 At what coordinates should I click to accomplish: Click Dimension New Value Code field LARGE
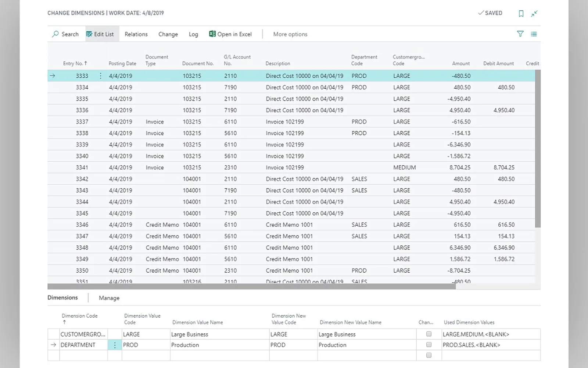[x=293, y=334]
